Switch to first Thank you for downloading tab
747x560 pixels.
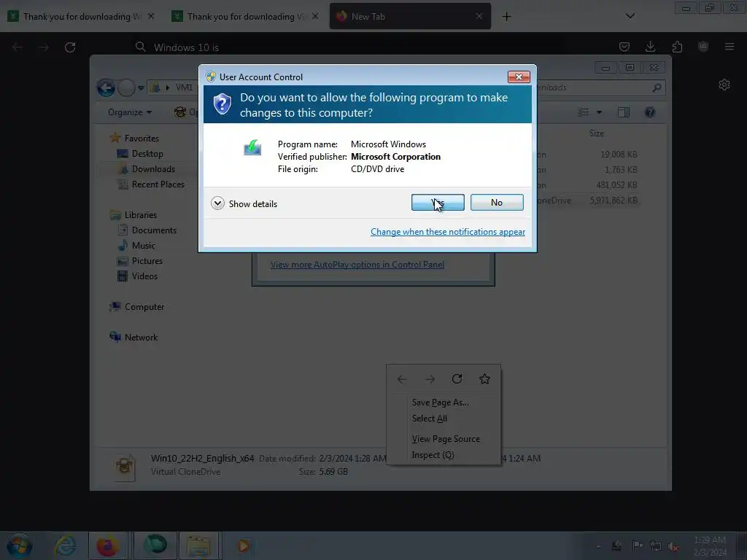pos(82,16)
